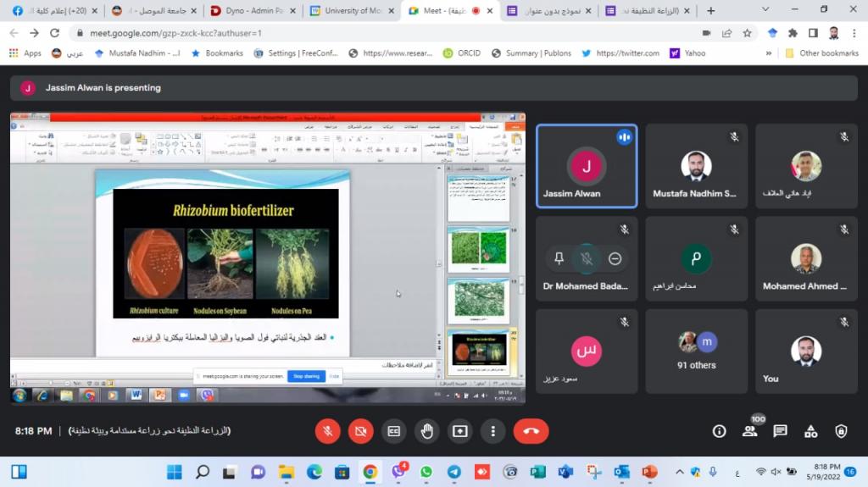The width and height of the screenshot is (868, 487).
Task: Open more options three-dot menu
Action: [492, 431]
